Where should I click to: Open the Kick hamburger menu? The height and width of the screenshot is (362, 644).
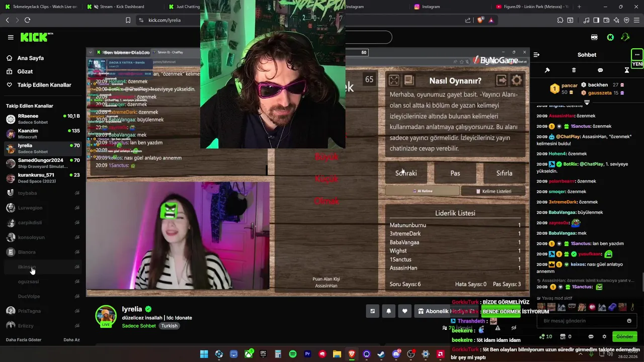[x=11, y=37]
